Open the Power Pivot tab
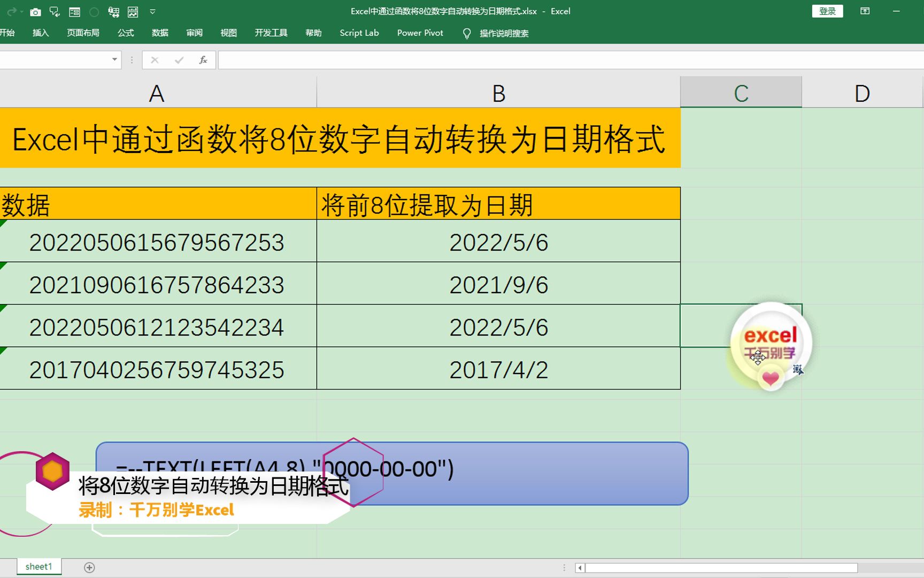This screenshot has height=578, width=924. point(420,33)
